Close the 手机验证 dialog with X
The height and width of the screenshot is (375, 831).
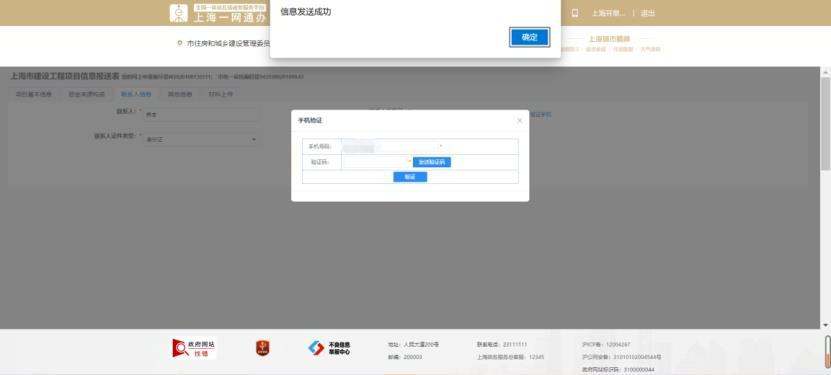pos(519,121)
